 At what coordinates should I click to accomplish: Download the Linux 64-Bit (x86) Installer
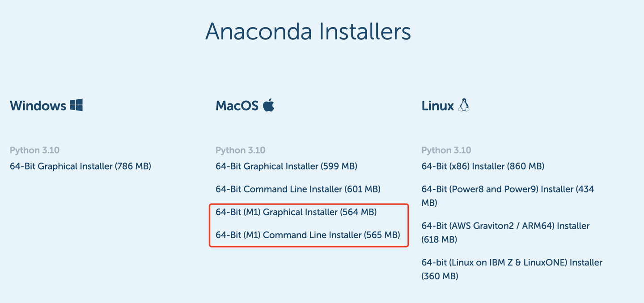[x=483, y=166]
